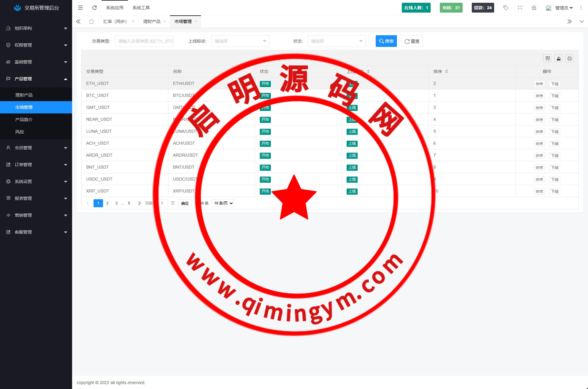This screenshot has height=389, width=588.
Task: Open the column filter icon above table
Action: click(x=548, y=58)
